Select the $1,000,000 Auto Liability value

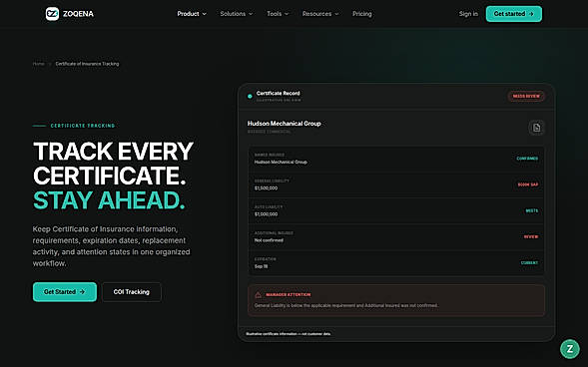(x=266, y=214)
